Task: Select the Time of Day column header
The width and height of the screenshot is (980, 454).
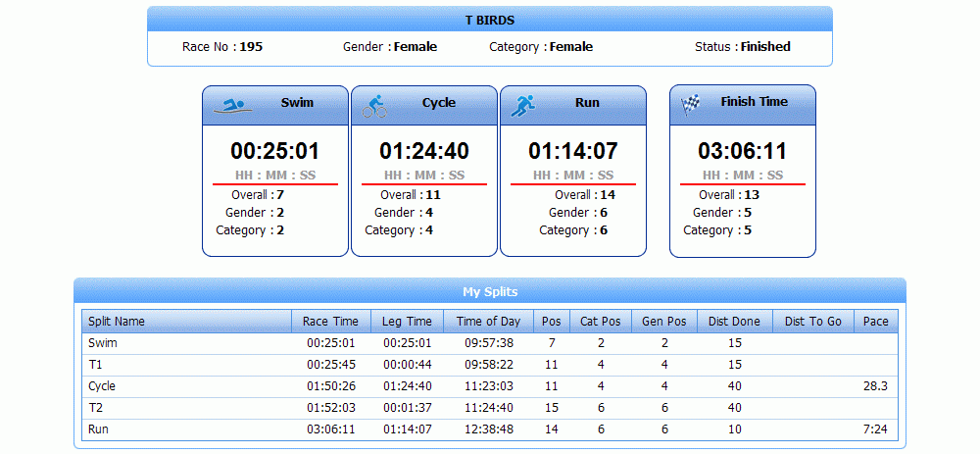Action: 488,322
